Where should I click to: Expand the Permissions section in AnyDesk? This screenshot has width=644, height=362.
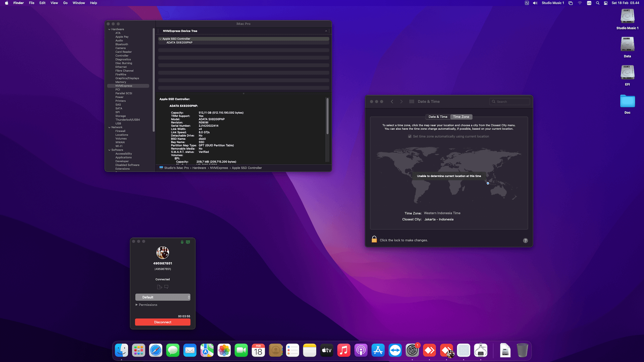click(x=137, y=305)
